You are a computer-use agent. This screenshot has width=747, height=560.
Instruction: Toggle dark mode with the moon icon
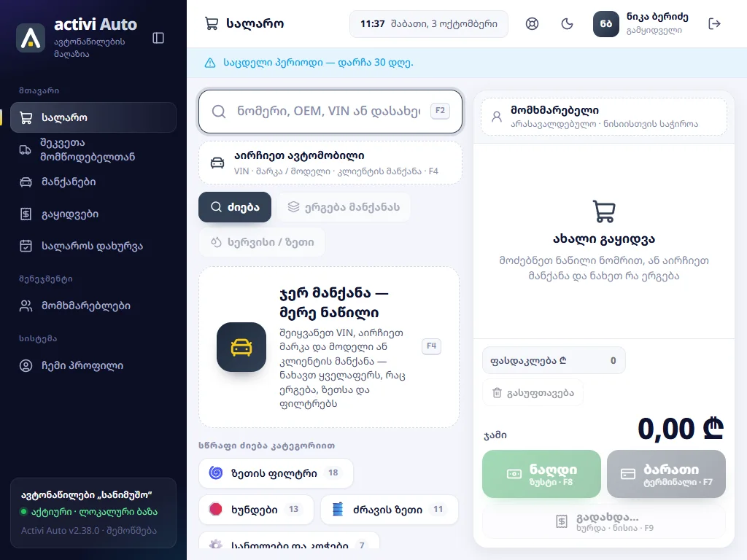[567, 24]
